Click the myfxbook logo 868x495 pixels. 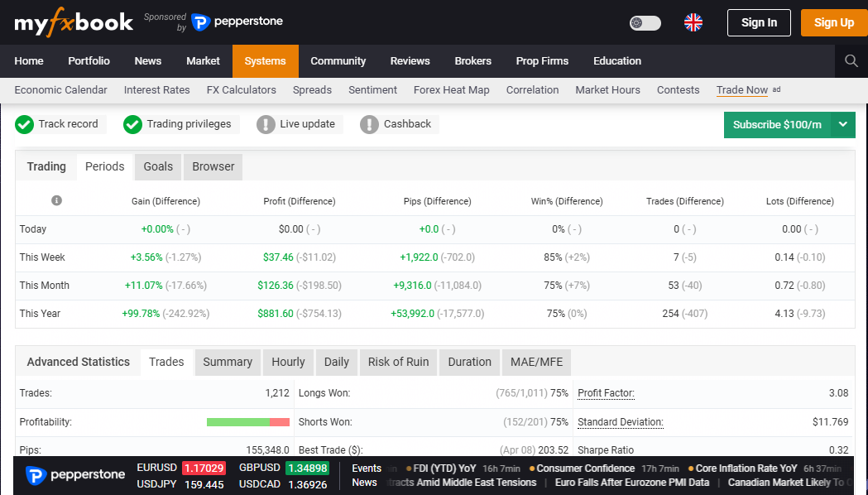point(74,22)
